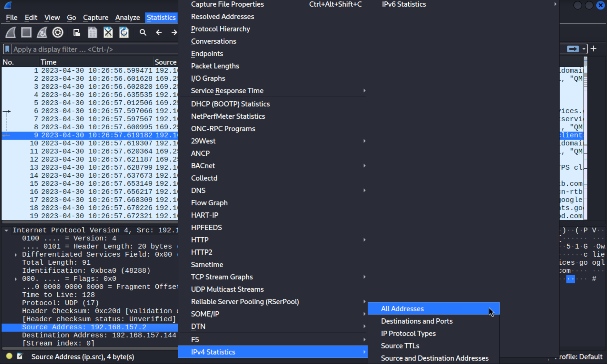Open Resolved Addresses
Image resolution: width=607 pixels, height=364 pixels.
273,17
